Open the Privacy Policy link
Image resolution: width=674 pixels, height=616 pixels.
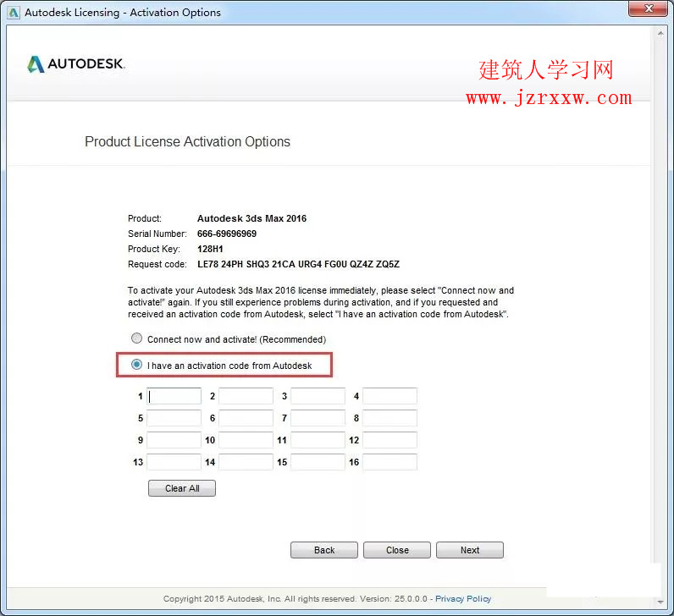pos(463,598)
